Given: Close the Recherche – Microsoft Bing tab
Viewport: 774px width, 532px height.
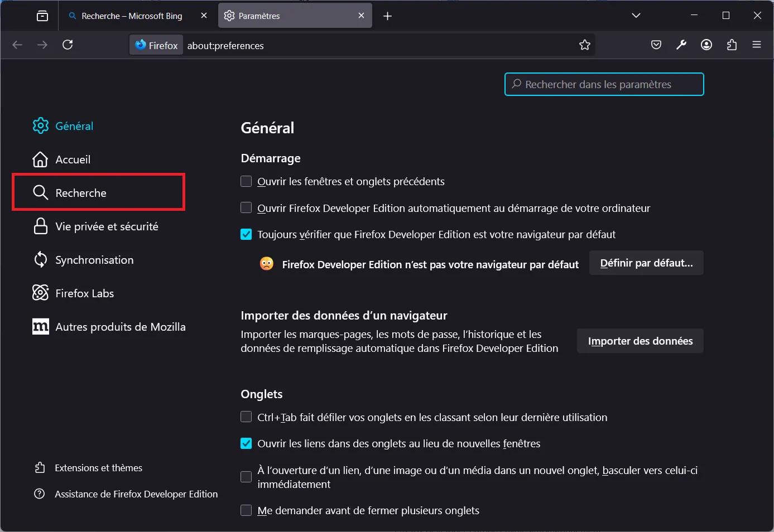Looking at the screenshot, I should (x=204, y=16).
